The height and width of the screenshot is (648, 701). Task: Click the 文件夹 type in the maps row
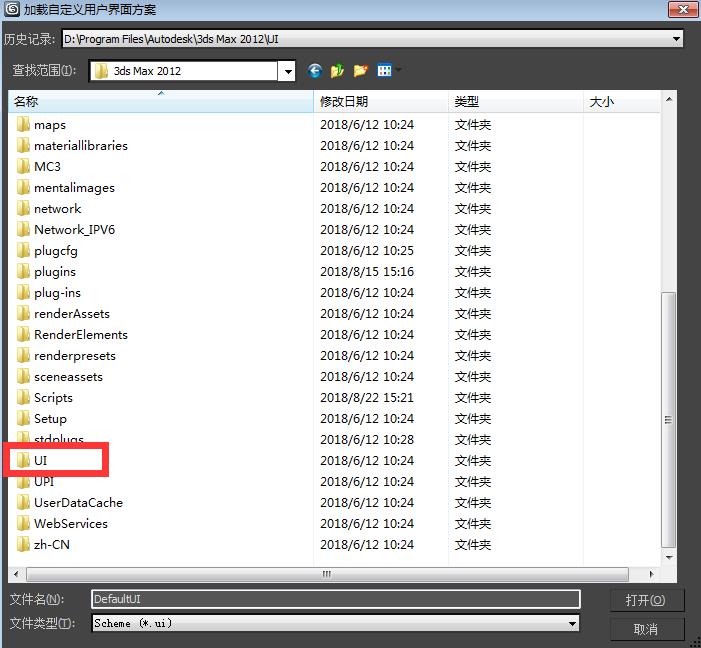[473, 124]
